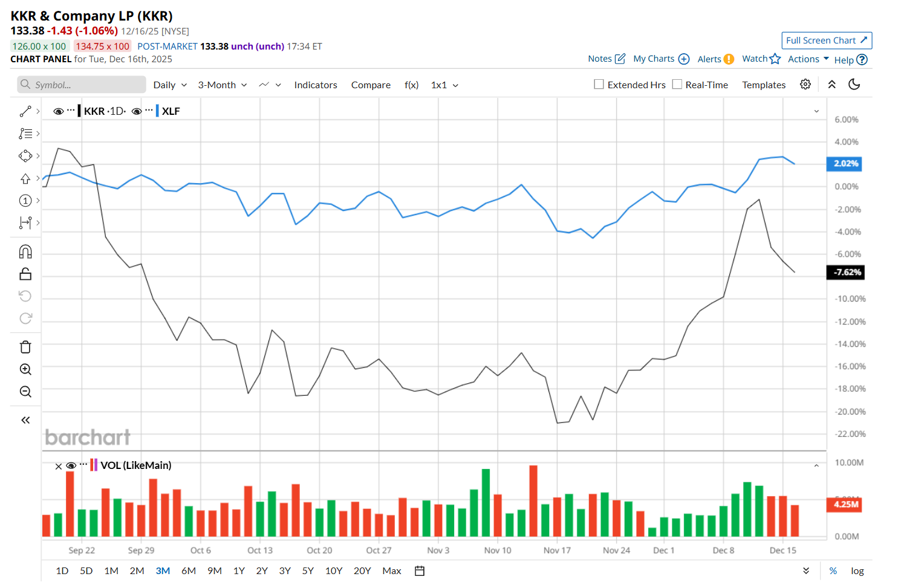
Task: Collapse the left drawing toolbar
Action: [25, 420]
